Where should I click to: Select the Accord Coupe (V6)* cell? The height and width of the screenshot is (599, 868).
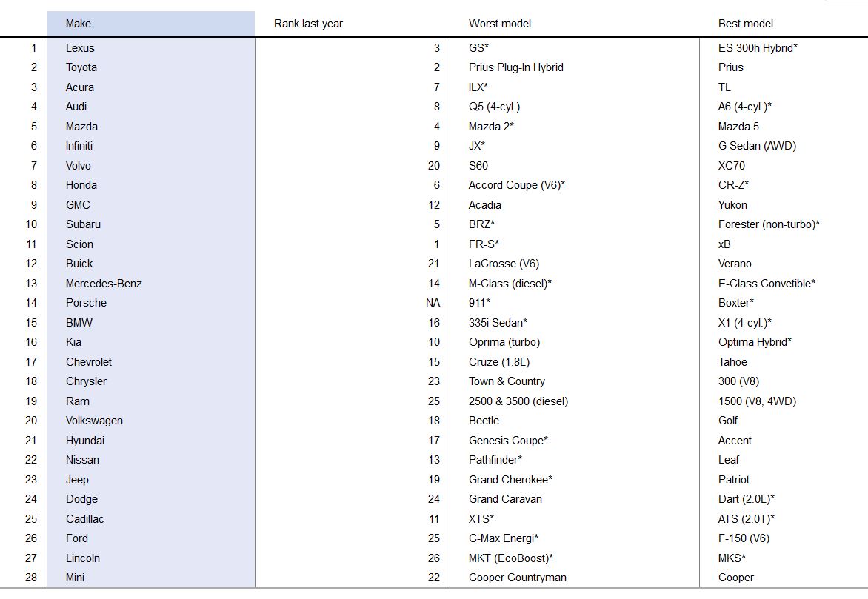(516, 185)
